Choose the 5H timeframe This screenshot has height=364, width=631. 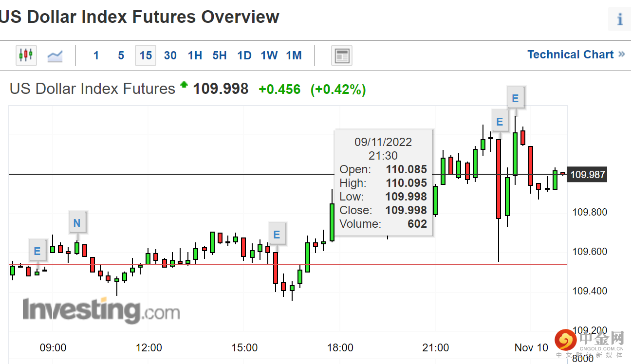pos(220,55)
